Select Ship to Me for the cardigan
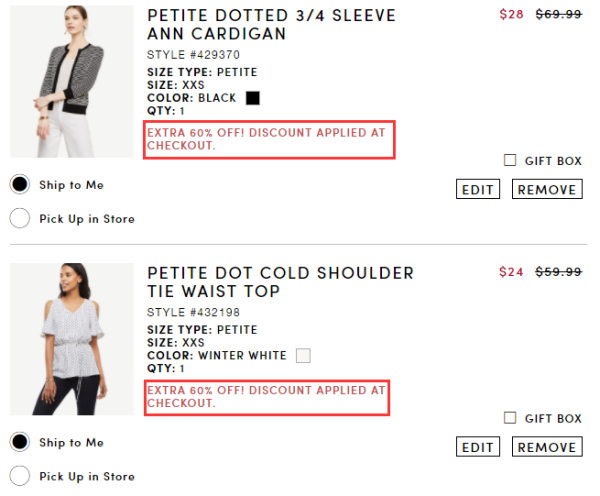Image resolution: width=600 pixels, height=496 pixels. point(20,184)
